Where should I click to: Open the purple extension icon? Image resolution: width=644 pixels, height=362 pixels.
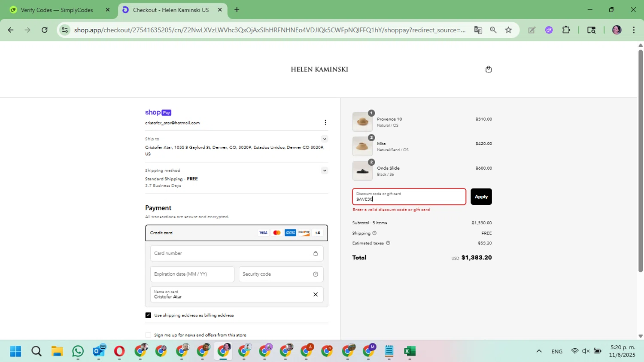(549, 30)
